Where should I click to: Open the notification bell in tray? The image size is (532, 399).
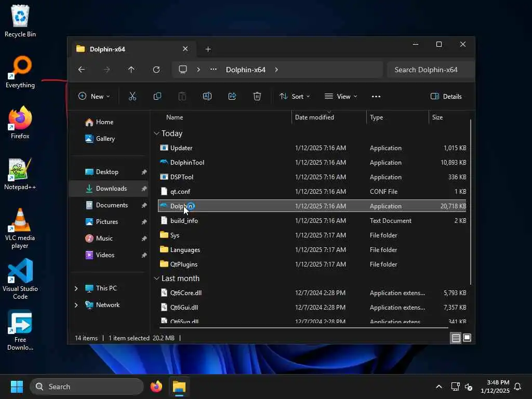click(517, 387)
